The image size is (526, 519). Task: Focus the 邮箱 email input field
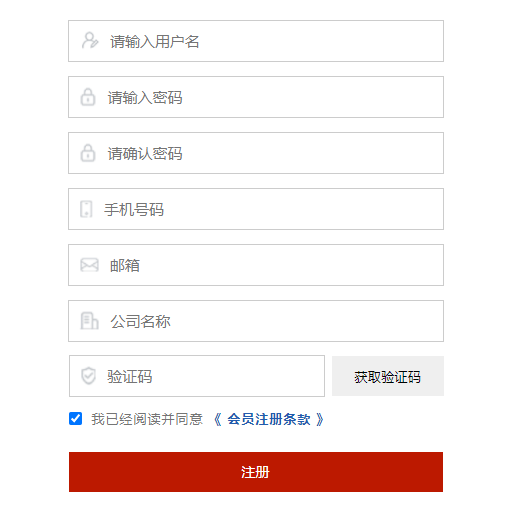256,265
